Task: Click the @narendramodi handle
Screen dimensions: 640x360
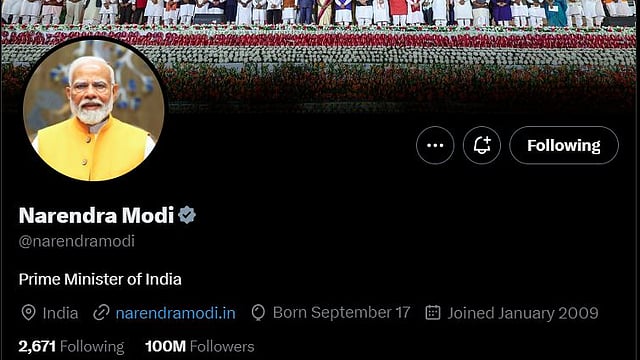Action: pyautogui.click(x=77, y=241)
